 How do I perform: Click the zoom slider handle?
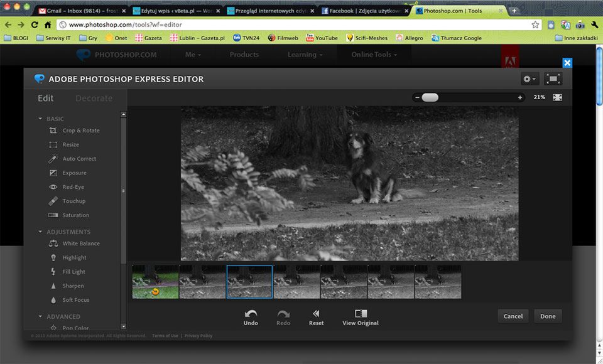[x=430, y=97]
